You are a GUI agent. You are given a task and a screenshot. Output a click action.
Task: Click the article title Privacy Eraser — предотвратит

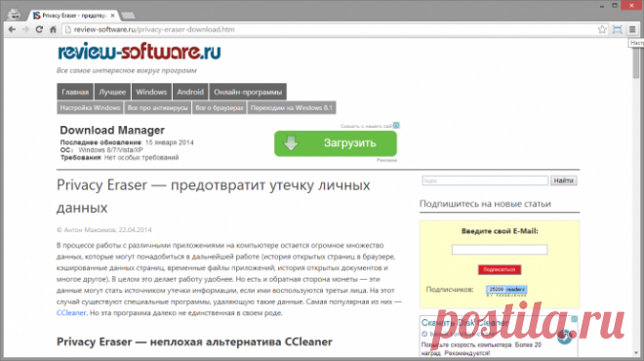[x=213, y=196]
